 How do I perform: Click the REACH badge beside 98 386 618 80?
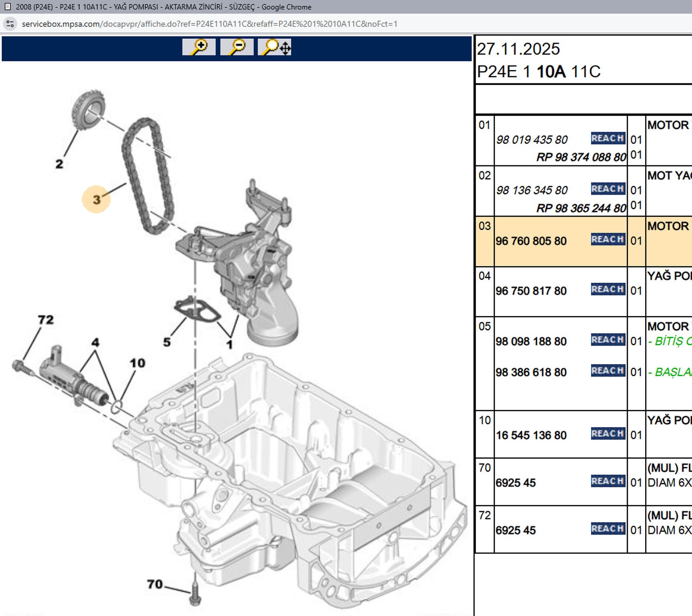[x=607, y=371]
